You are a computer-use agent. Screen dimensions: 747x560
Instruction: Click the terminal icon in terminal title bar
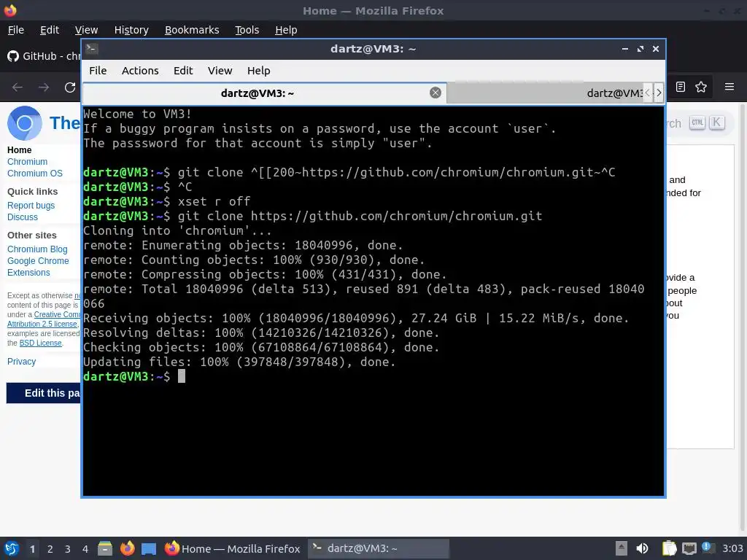pyautogui.click(x=92, y=49)
